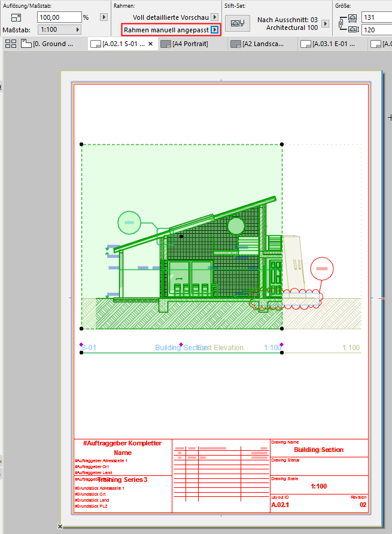392x534 pixels.
Task: Edit the width value 131 field
Action: click(x=376, y=17)
